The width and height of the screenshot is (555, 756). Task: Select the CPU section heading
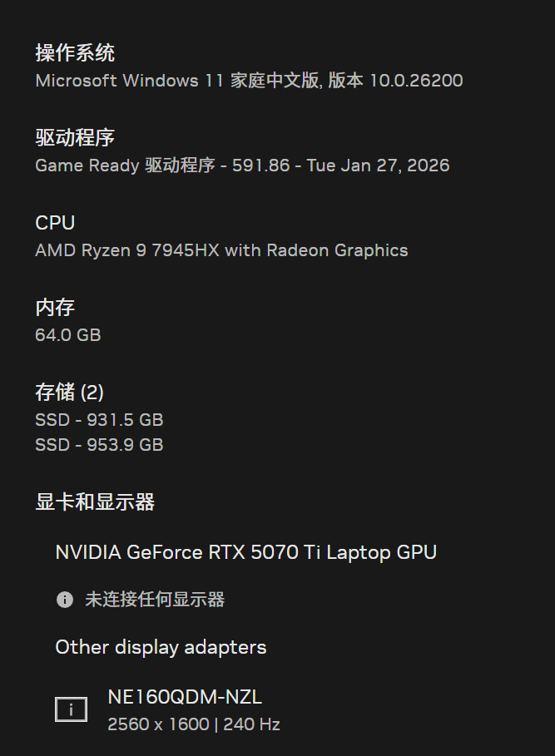click(x=55, y=223)
